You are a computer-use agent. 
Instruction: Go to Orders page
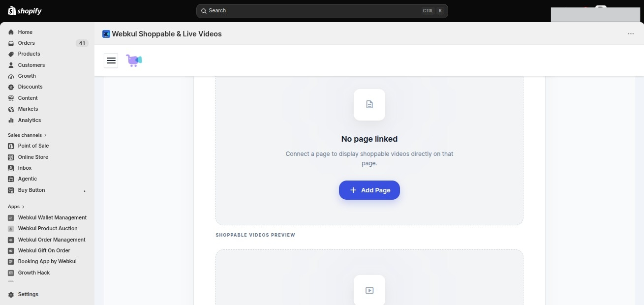[27, 43]
